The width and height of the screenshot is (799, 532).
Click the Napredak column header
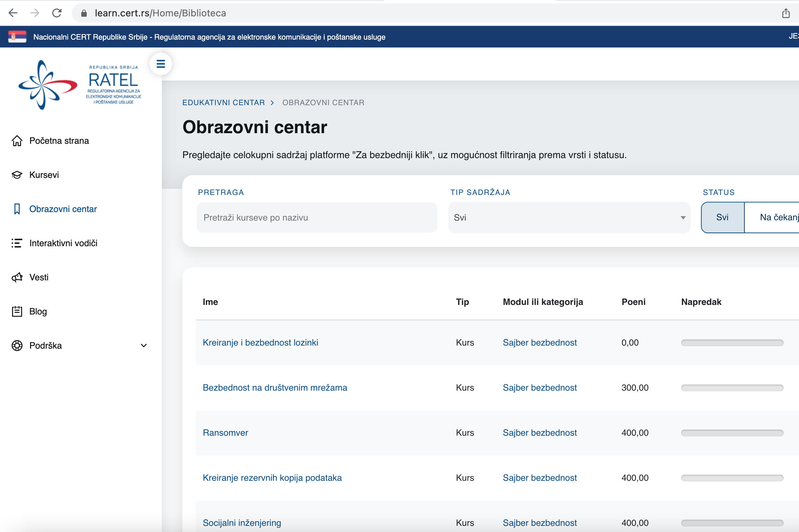point(701,302)
